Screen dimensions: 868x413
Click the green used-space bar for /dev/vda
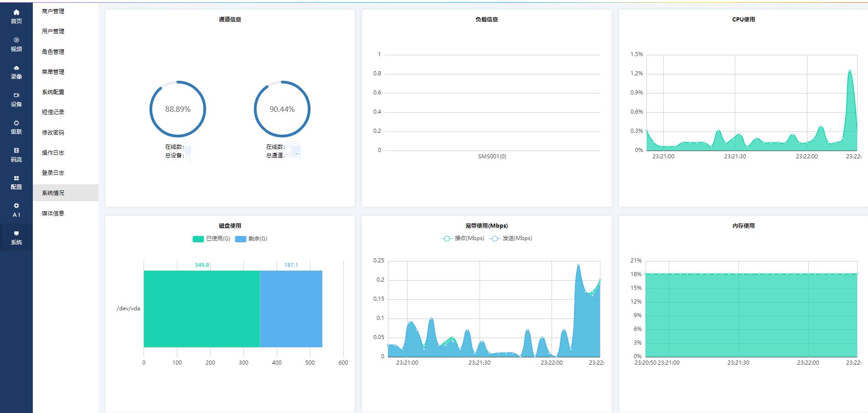pos(202,309)
